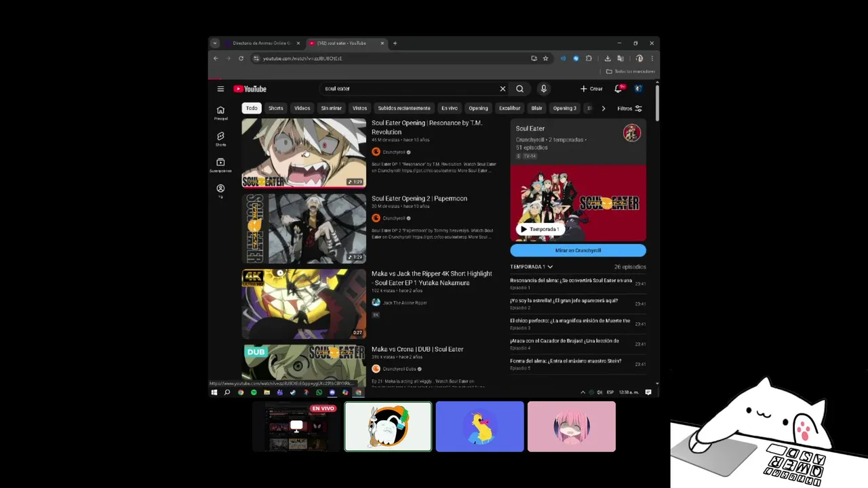
Task: Click Mirar en Crunchyroll button
Action: pos(578,251)
